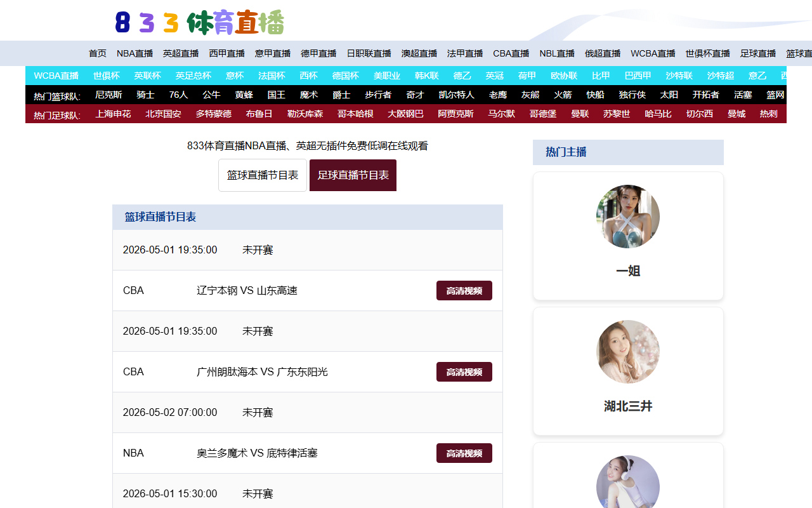Select 76人 basketball team

click(178, 95)
